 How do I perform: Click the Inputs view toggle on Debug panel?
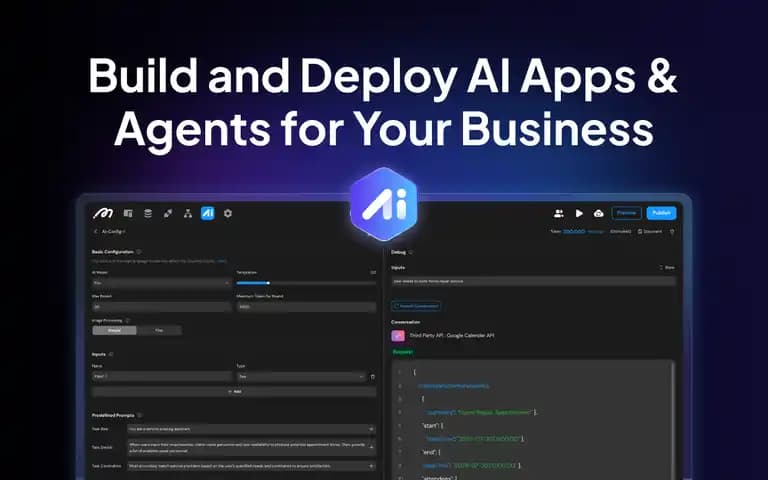click(x=667, y=267)
